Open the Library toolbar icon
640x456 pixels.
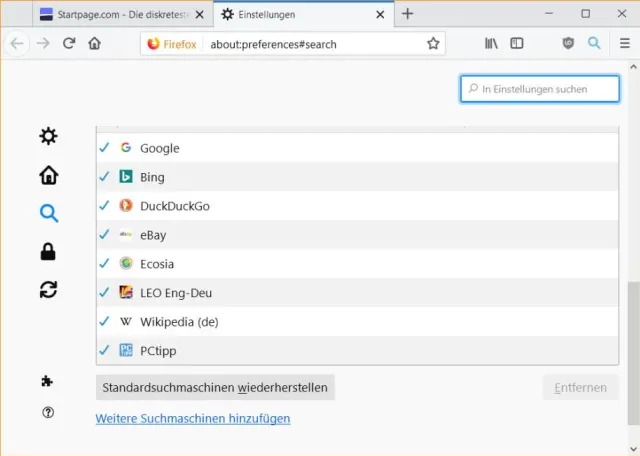click(x=491, y=44)
